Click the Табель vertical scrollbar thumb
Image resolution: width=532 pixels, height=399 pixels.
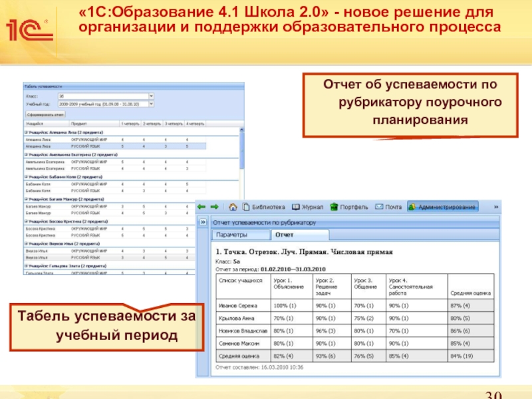241,150
